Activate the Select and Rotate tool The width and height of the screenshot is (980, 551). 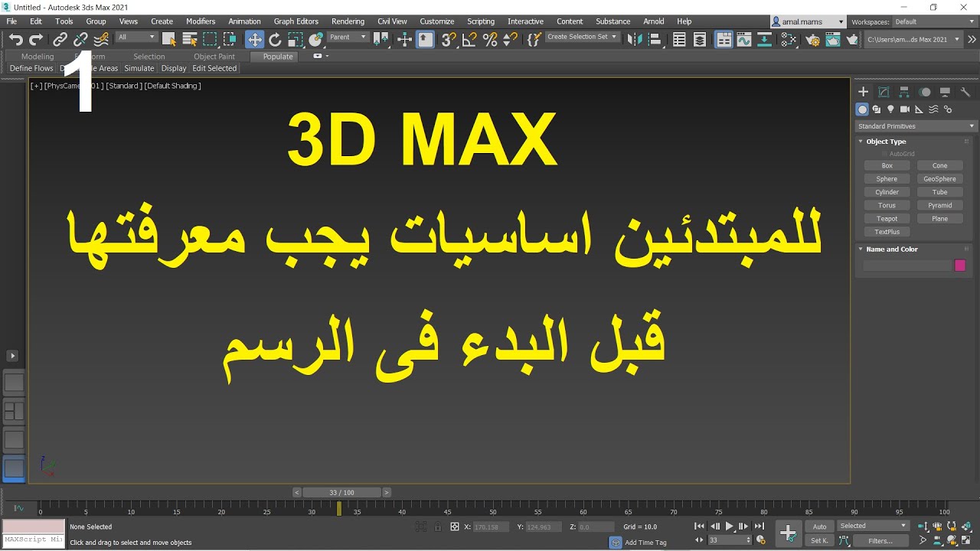click(x=275, y=40)
